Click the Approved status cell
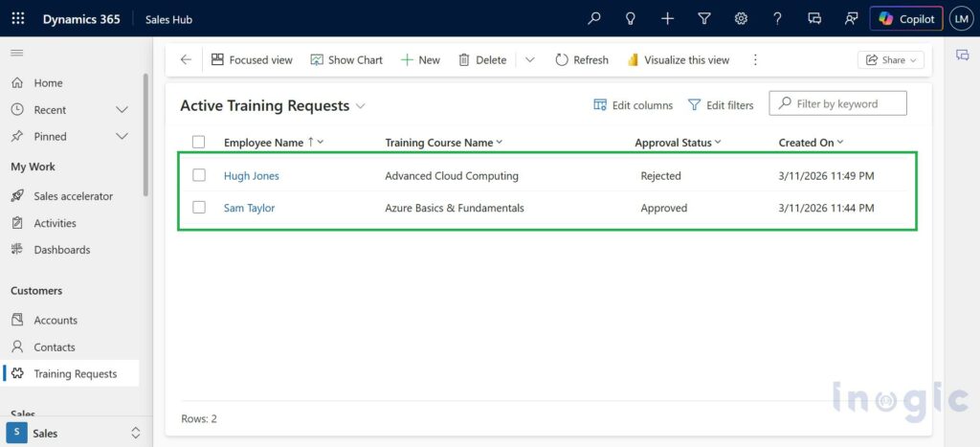Screen dimensions: 980x447 [x=664, y=208]
